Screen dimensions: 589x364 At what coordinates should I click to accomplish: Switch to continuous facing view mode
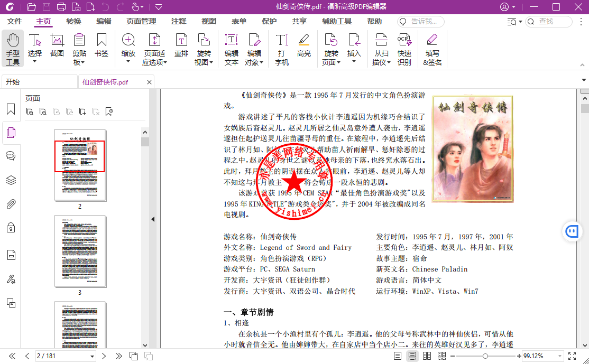click(442, 356)
